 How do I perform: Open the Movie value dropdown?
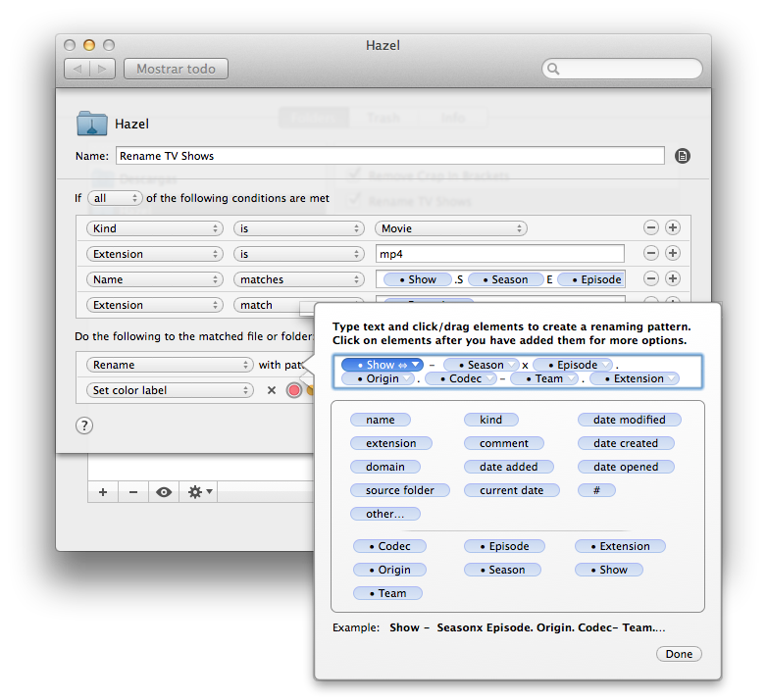tap(451, 228)
